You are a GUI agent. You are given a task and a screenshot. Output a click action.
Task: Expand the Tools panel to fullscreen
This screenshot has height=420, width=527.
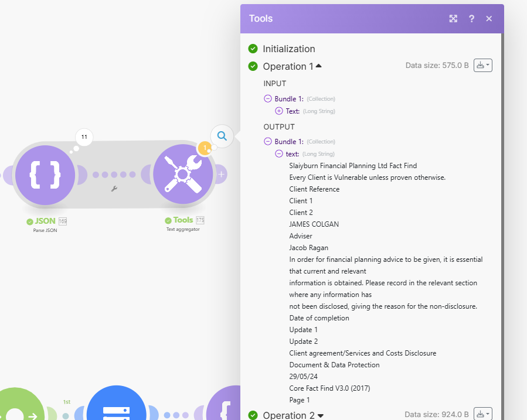tap(453, 19)
